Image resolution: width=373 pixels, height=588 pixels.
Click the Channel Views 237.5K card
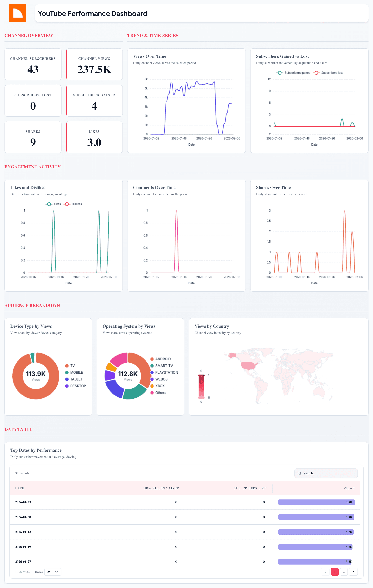pyautogui.click(x=94, y=64)
